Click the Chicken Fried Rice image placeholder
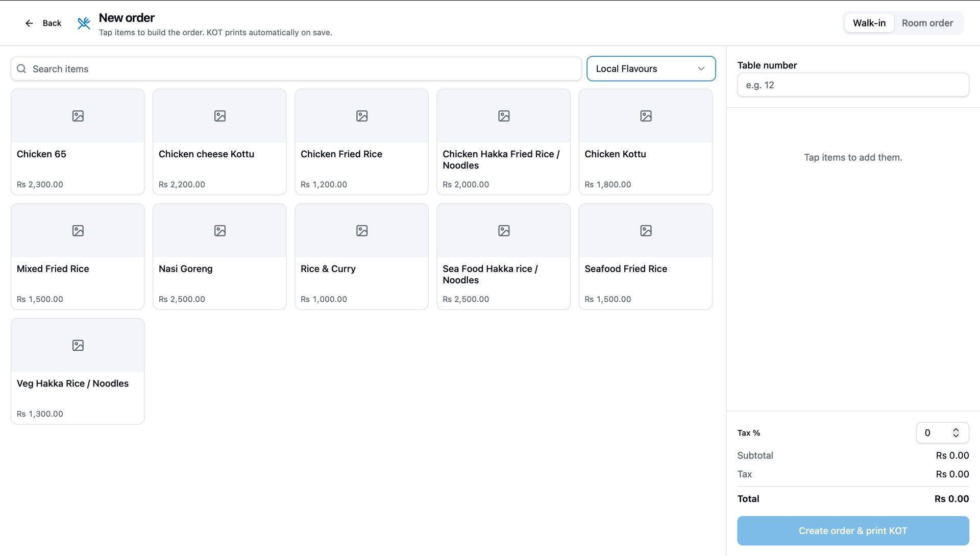The height and width of the screenshot is (556, 980). pos(361,116)
